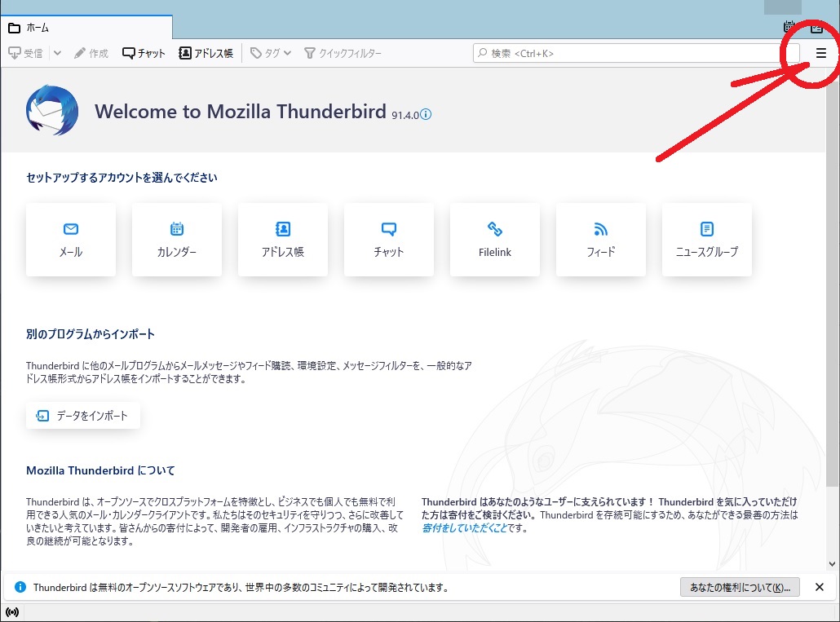Open アドレス帳 from the toolbar
Image resolution: width=840 pixels, height=622 pixels.
tap(206, 53)
